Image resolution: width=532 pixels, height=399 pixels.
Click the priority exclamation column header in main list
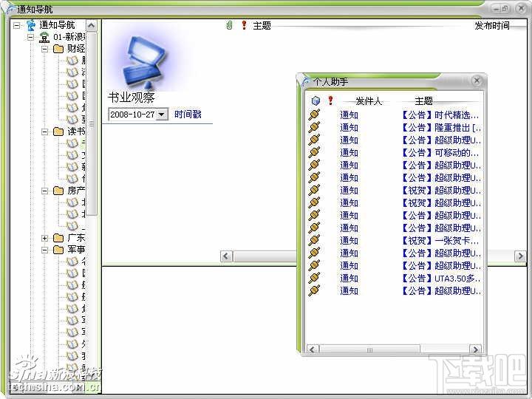click(x=244, y=25)
